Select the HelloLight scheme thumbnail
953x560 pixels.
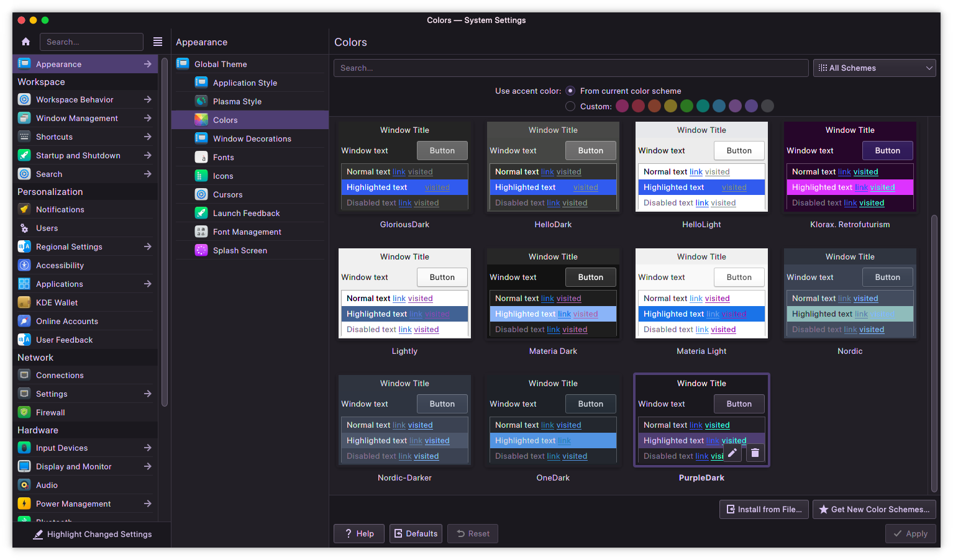point(701,166)
